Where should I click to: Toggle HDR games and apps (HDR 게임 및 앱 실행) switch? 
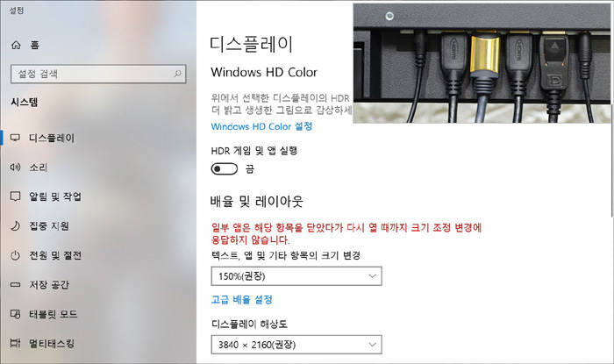point(225,169)
